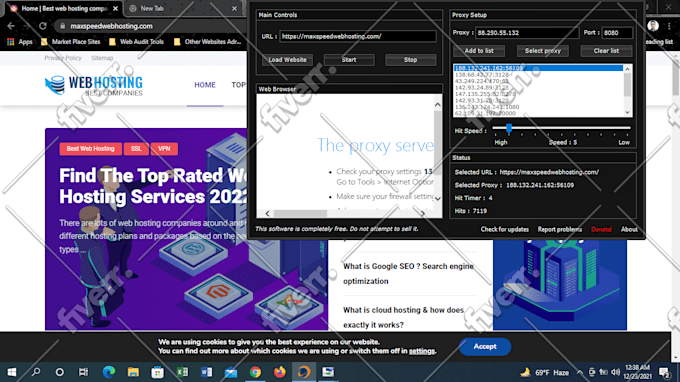Click Web Browser panel scroll-down arrow
Viewport: 680px width, 382px height.
point(438,199)
